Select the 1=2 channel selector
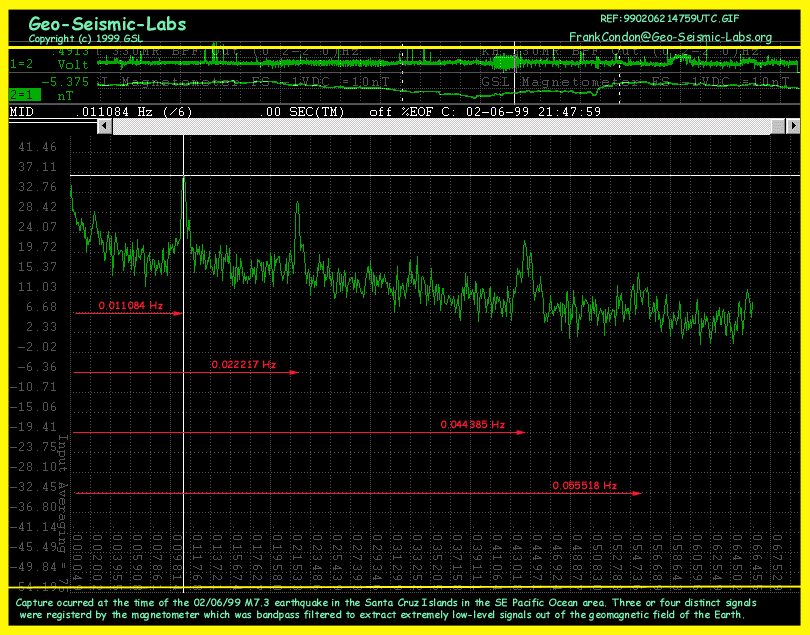Image resolution: width=810 pixels, height=635 pixels. [x=21, y=64]
